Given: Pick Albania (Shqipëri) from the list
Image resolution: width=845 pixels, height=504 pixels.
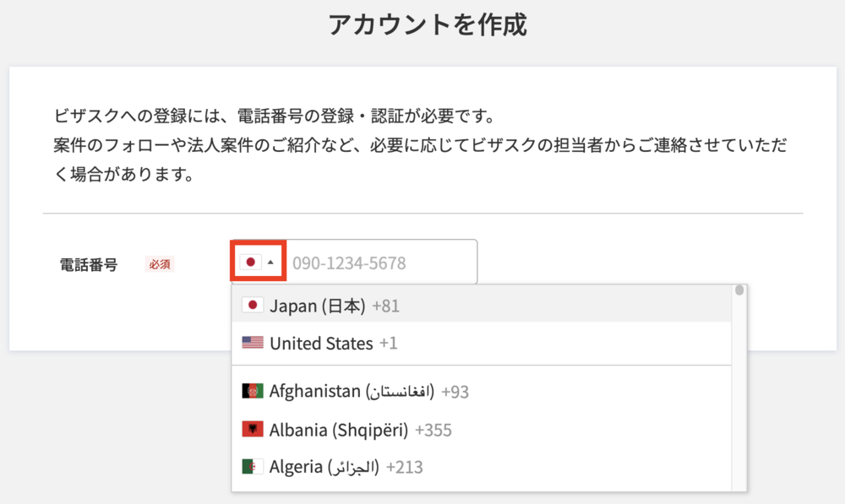Looking at the screenshot, I should tap(482, 430).
